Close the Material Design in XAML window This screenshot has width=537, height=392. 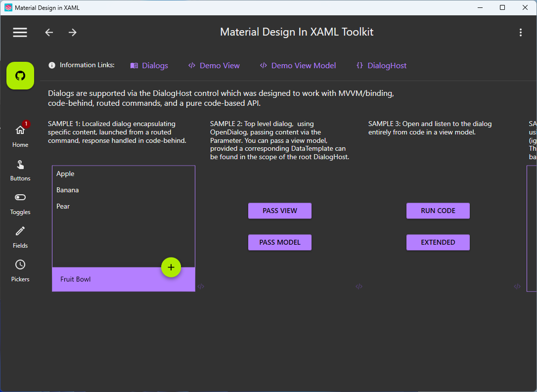tap(525, 7)
